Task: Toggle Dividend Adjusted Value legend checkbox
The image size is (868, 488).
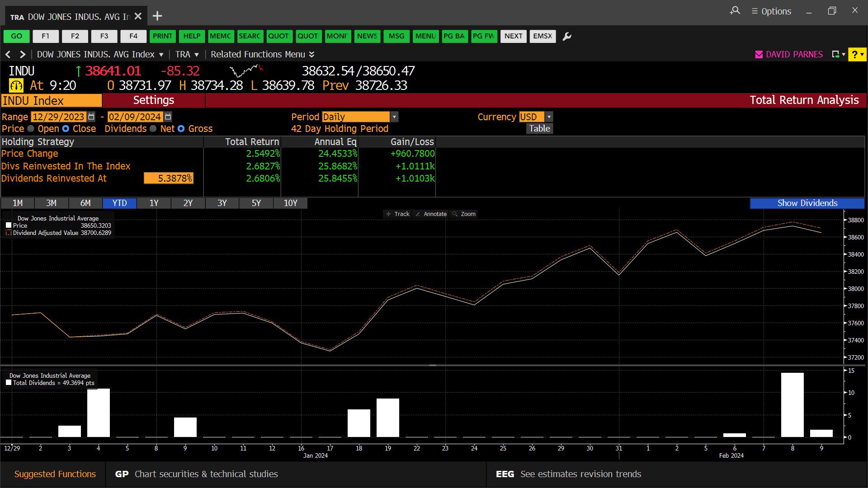Action: tap(9, 233)
